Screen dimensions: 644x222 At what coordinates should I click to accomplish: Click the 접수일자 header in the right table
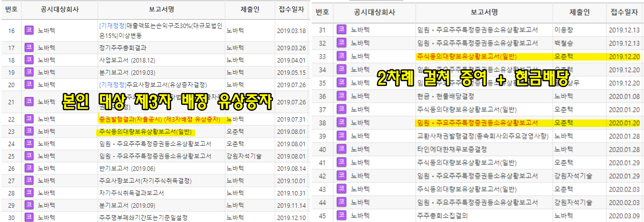[x=624, y=12]
